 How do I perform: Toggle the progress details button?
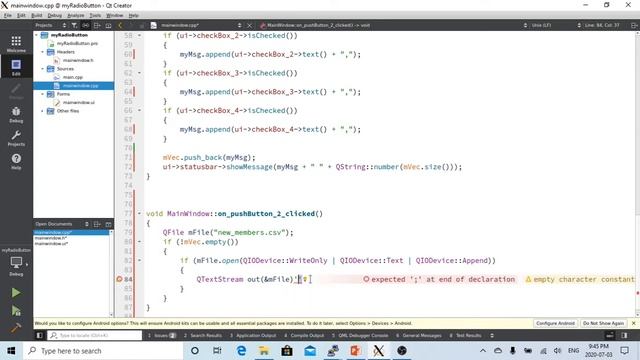click(609, 336)
